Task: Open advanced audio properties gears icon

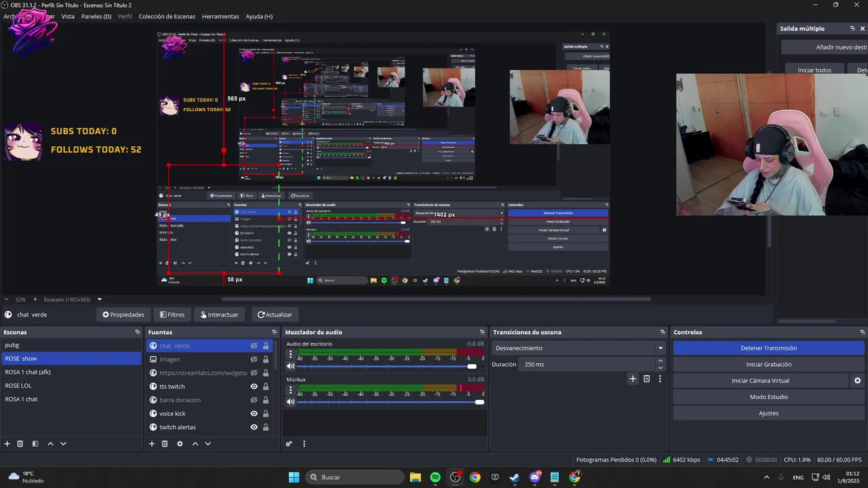Action: pyautogui.click(x=289, y=444)
